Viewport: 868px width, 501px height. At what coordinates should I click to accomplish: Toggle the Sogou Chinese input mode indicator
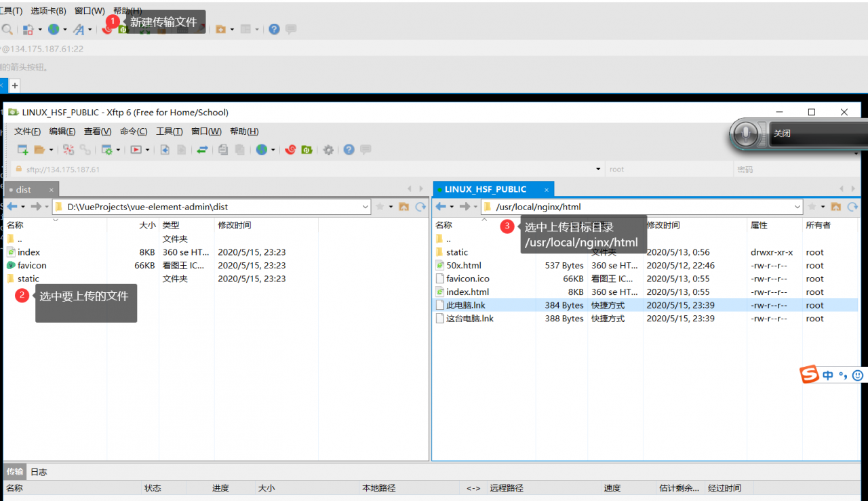point(828,375)
